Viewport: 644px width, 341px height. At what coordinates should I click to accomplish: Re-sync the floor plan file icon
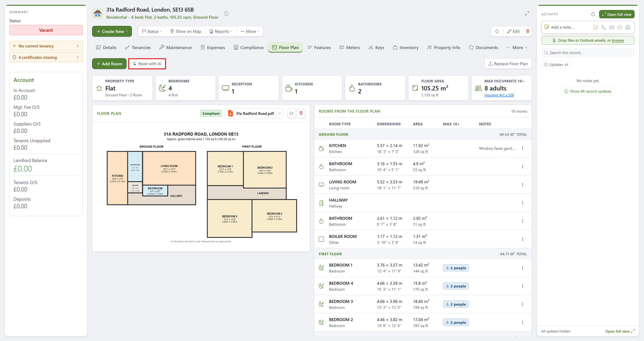tap(291, 113)
